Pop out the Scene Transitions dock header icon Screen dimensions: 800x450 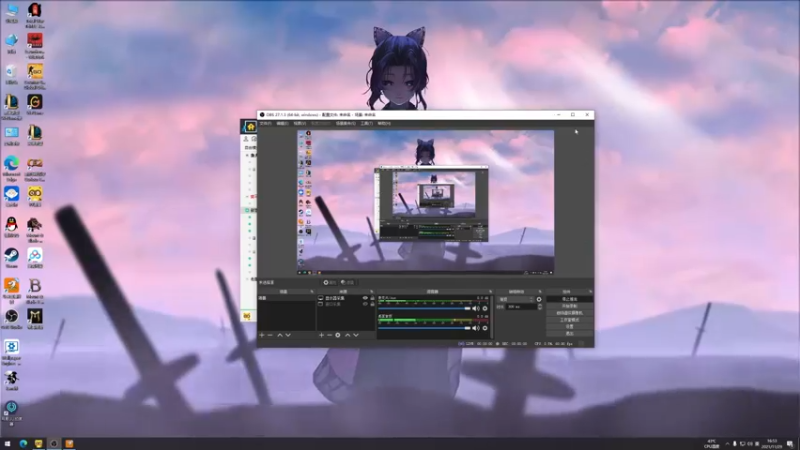click(x=540, y=292)
